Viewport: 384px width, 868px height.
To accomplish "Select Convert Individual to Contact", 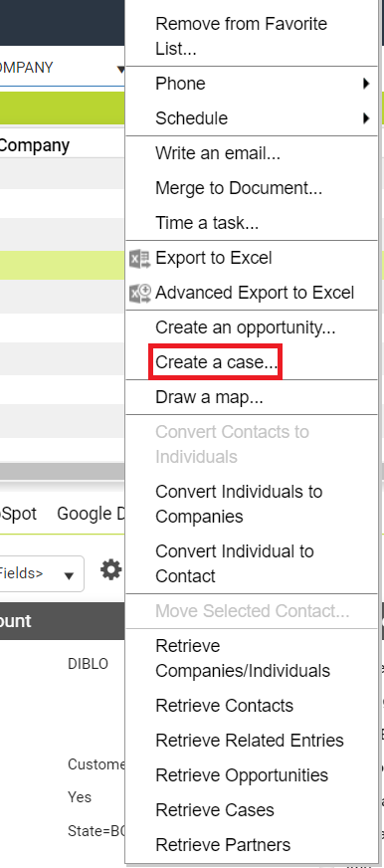I will [x=235, y=563].
